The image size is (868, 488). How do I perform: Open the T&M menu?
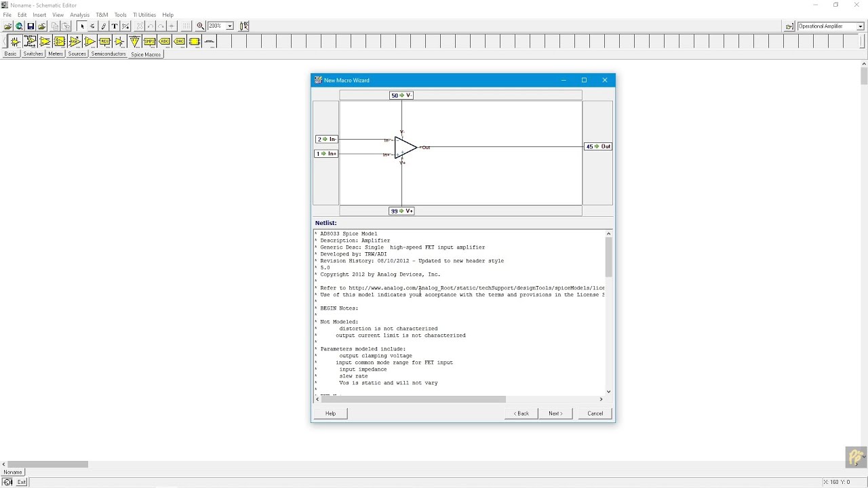pyautogui.click(x=102, y=14)
